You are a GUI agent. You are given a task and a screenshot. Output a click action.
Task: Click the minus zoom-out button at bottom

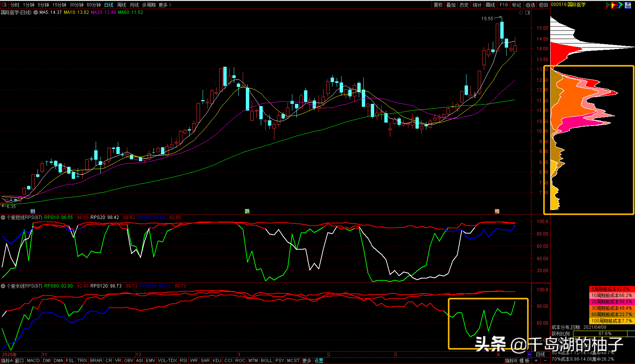(x=545, y=361)
